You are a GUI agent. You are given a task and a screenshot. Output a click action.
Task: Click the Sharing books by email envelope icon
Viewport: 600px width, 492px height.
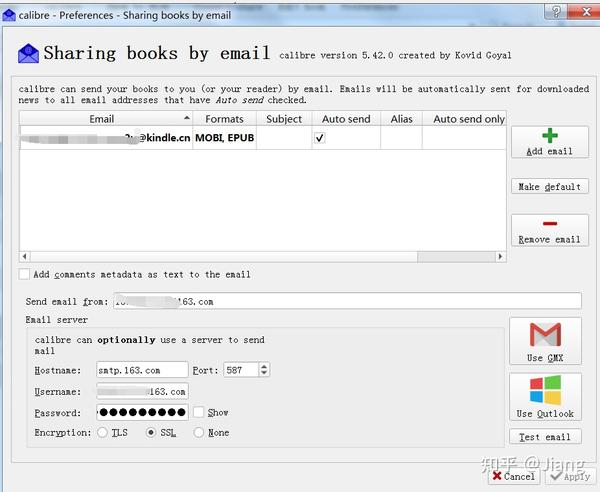(28, 54)
